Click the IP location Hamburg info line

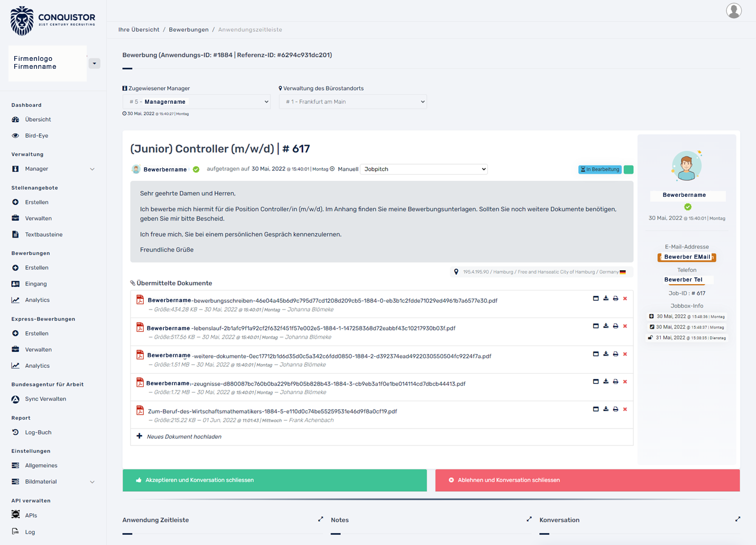click(541, 272)
